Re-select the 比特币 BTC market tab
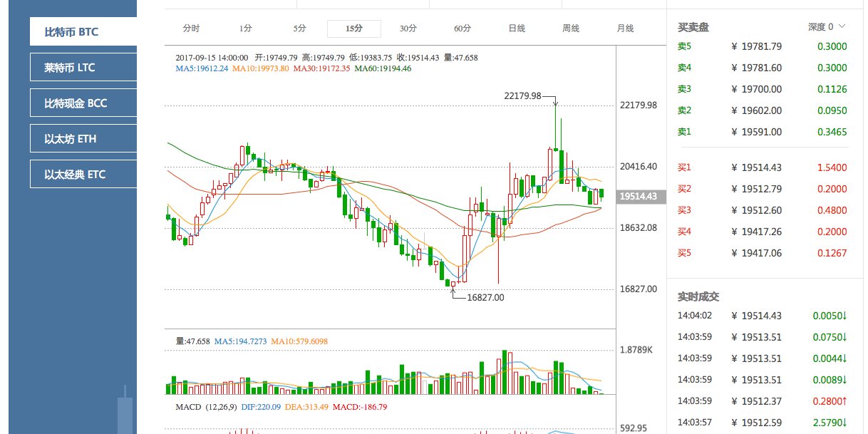 click(82, 31)
